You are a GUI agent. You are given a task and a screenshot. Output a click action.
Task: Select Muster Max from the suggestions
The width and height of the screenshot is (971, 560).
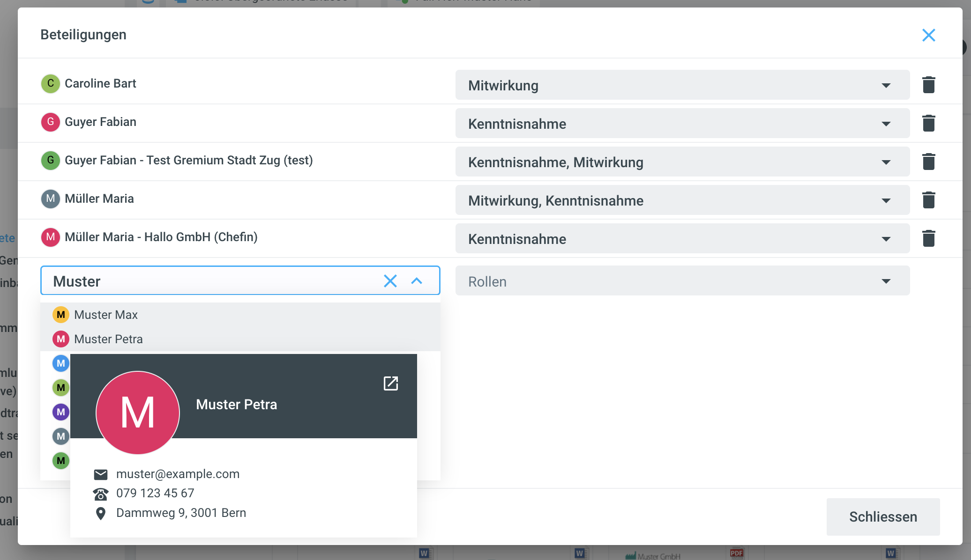pos(106,315)
